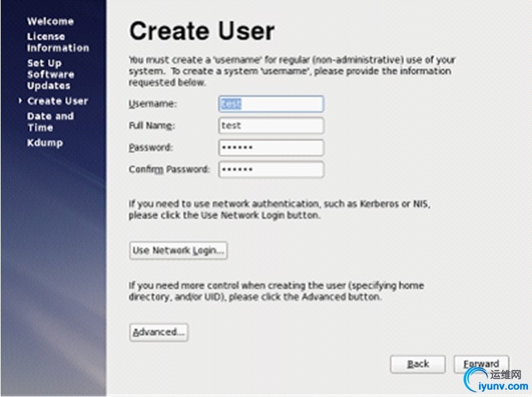Go back with the Back button

click(x=417, y=364)
